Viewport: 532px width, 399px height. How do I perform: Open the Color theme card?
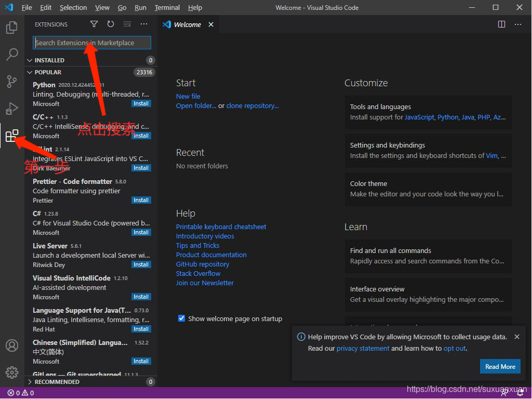tap(429, 189)
